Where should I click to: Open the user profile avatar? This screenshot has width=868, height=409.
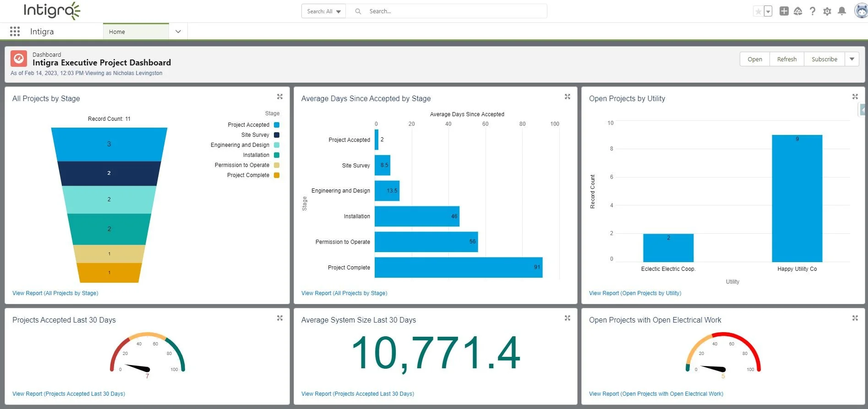861,11
